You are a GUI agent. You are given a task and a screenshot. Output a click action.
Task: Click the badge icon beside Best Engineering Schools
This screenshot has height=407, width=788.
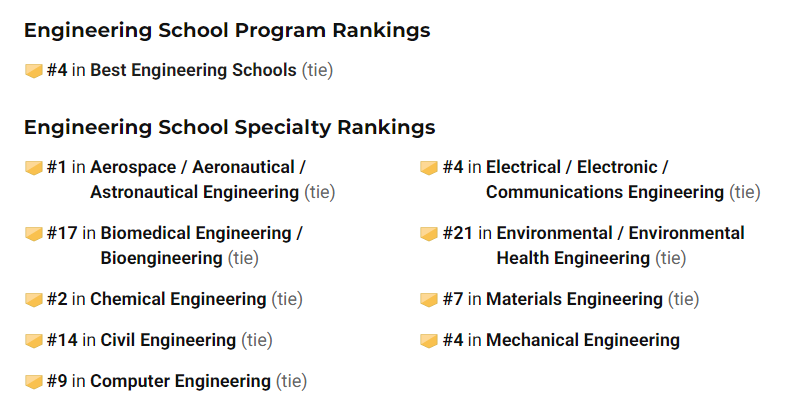[x=33, y=71]
